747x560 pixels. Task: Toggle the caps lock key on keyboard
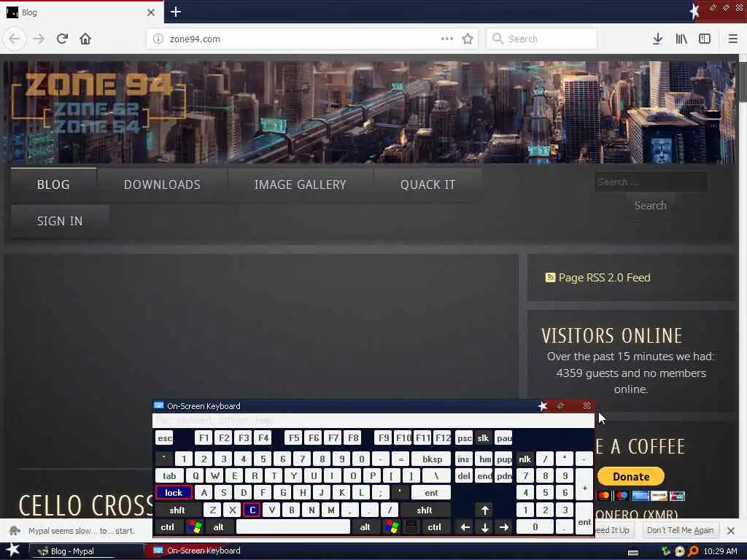pyautogui.click(x=174, y=493)
